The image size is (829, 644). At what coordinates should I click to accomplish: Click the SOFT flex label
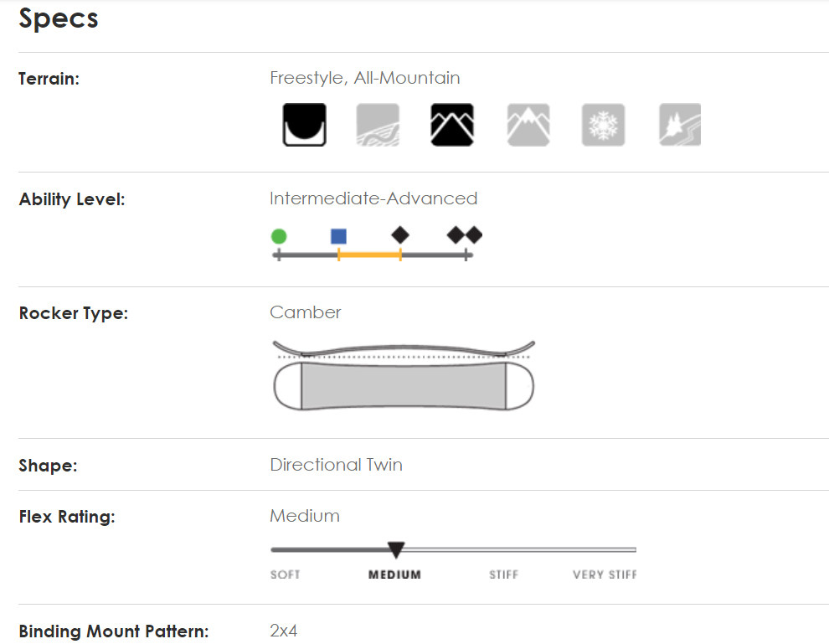click(x=285, y=574)
